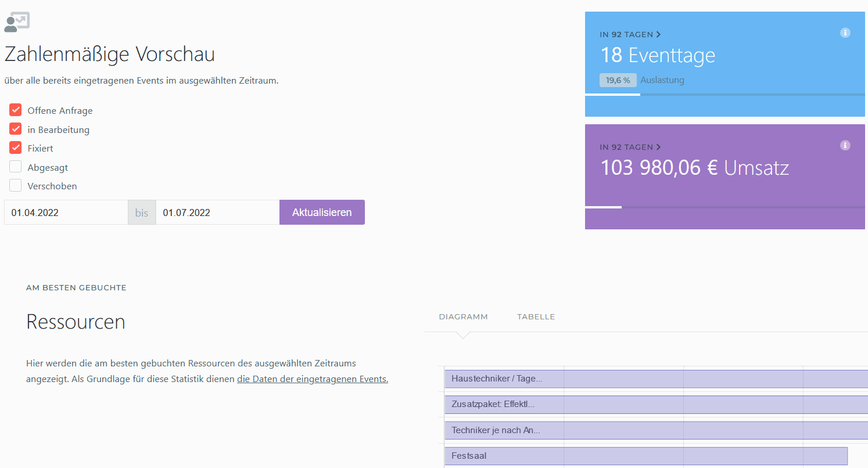Disable the Fixiert checkbox

pos(16,147)
